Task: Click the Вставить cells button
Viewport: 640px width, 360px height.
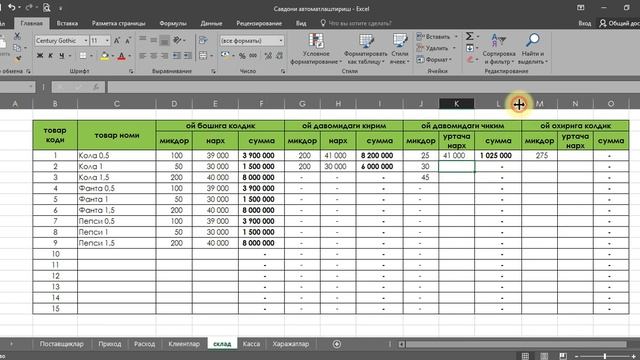Action: click(437, 36)
